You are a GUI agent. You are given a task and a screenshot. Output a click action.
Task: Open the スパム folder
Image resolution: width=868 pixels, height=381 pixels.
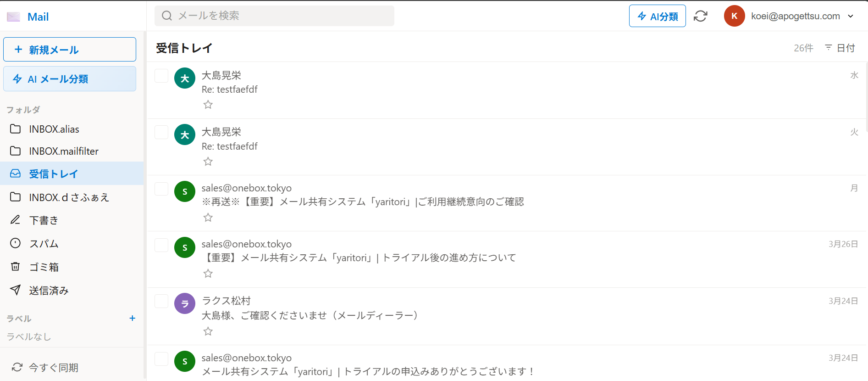44,243
